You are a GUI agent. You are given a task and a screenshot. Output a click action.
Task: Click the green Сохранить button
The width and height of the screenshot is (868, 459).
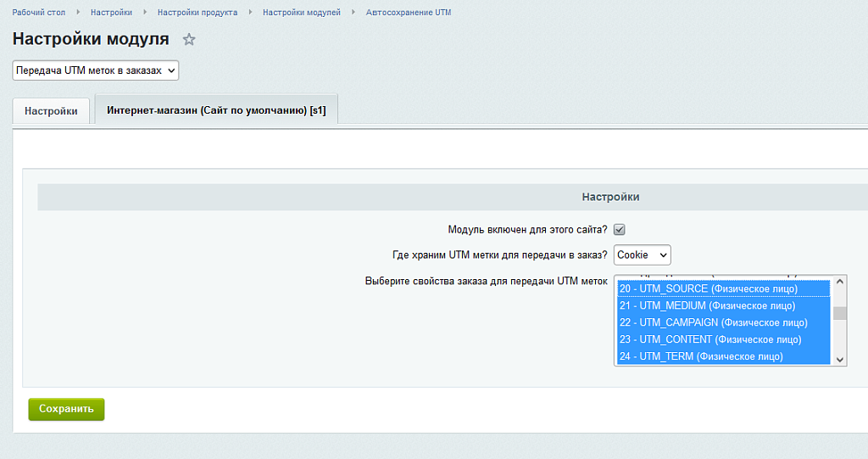click(x=66, y=409)
